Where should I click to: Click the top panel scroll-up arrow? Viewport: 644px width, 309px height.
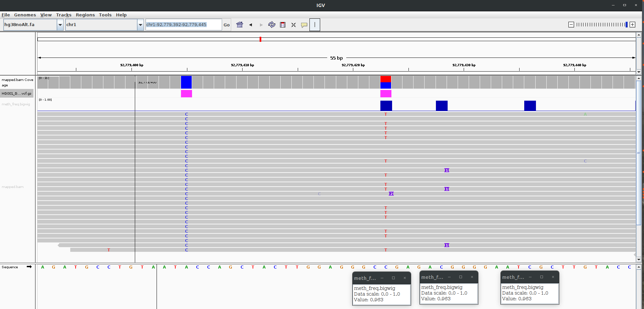click(x=639, y=35)
